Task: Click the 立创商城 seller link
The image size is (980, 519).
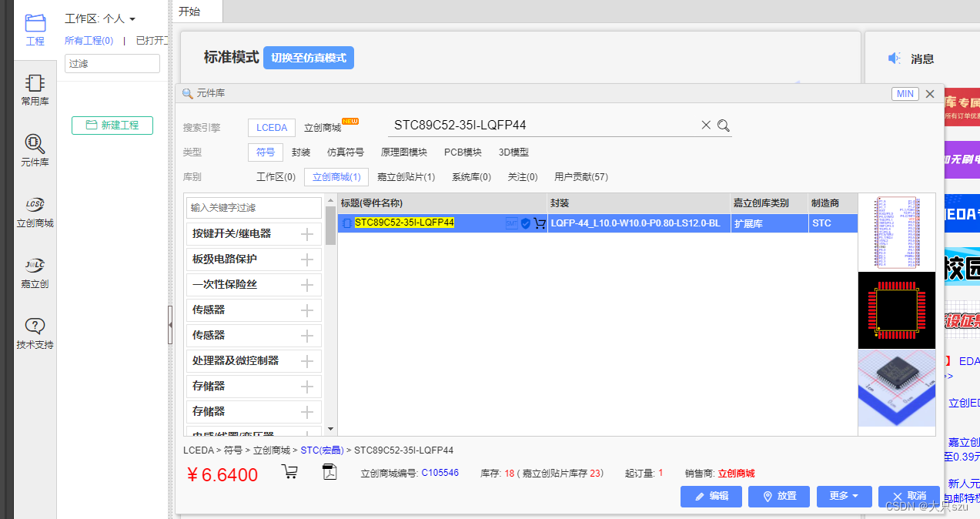Action: pos(736,474)
